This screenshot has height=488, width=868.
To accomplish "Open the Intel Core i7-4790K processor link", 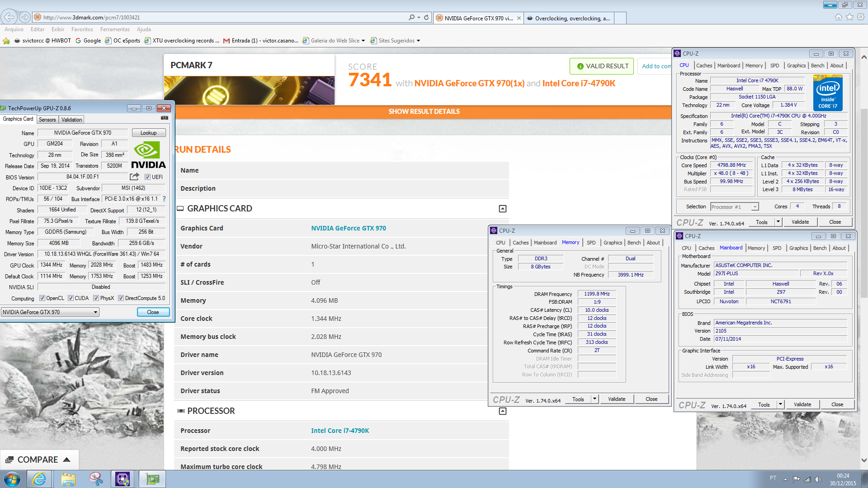I will pos(340,431).
